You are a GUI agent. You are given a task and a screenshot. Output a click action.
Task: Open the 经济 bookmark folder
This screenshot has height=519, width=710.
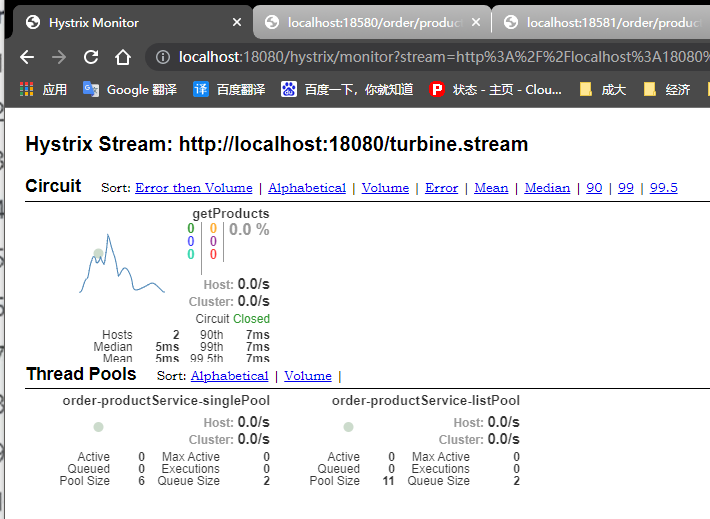667,89
